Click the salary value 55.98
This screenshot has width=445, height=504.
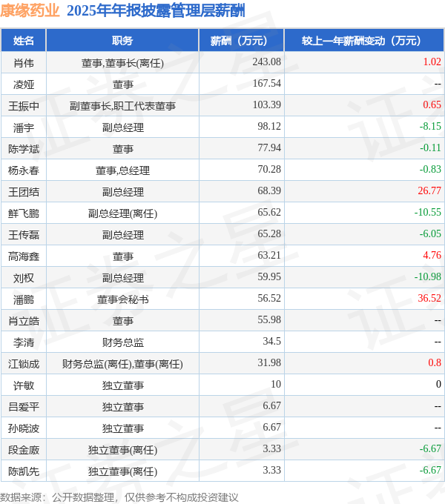[269, 320]
